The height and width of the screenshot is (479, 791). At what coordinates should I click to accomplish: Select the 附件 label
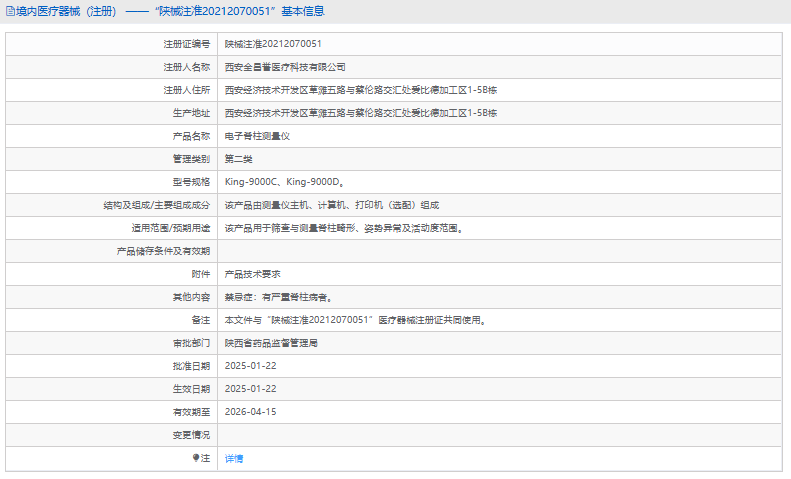(201, 274)
